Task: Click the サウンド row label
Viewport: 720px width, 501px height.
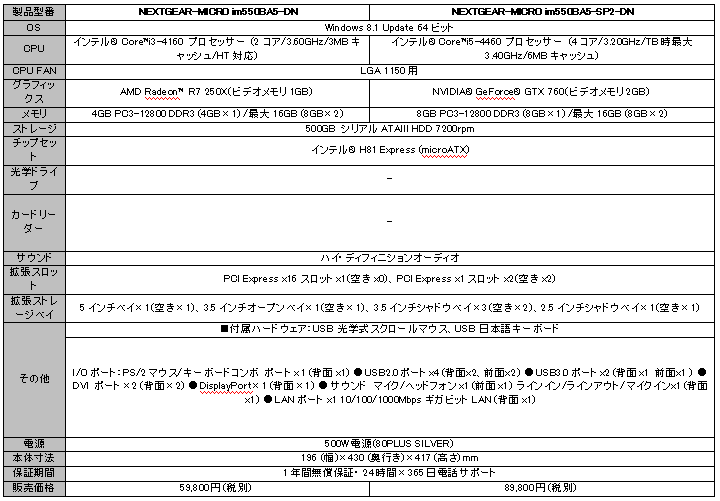Action: (34, 258)
